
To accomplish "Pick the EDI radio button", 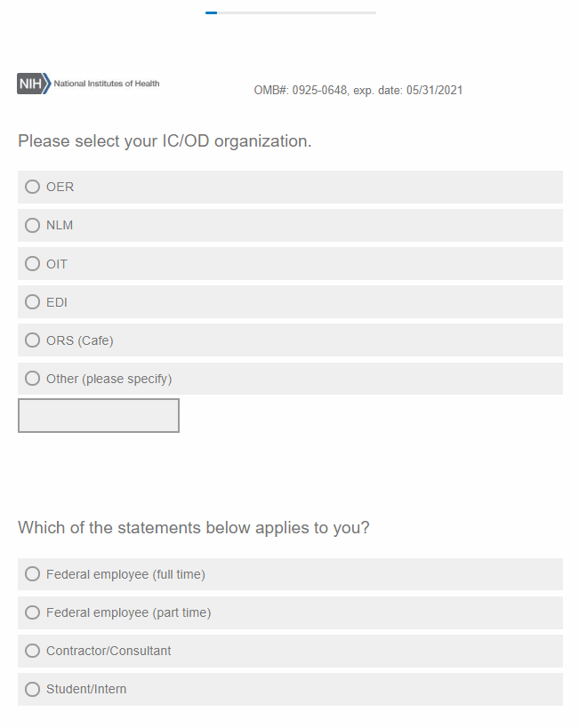I will [x=33, y=302].
